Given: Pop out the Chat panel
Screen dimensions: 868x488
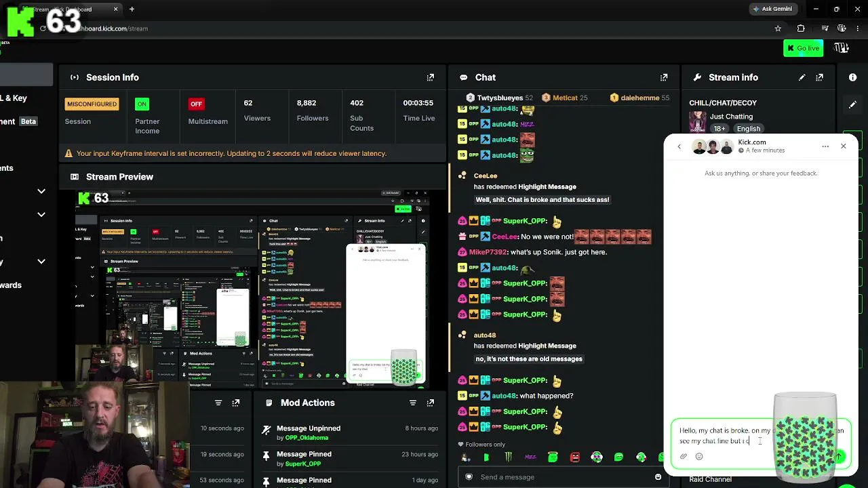Looking at the screenshot, I should click(x=664, y=77).
